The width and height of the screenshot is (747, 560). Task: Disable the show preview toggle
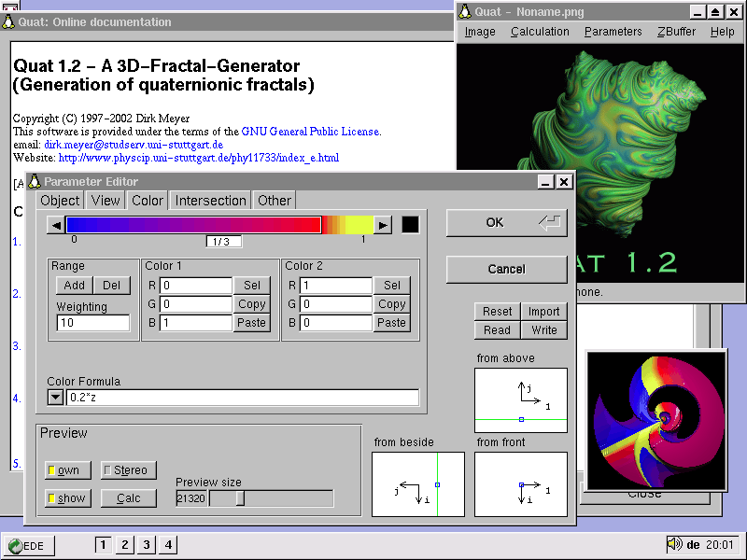pyautogui.click(x=66, y=497)
